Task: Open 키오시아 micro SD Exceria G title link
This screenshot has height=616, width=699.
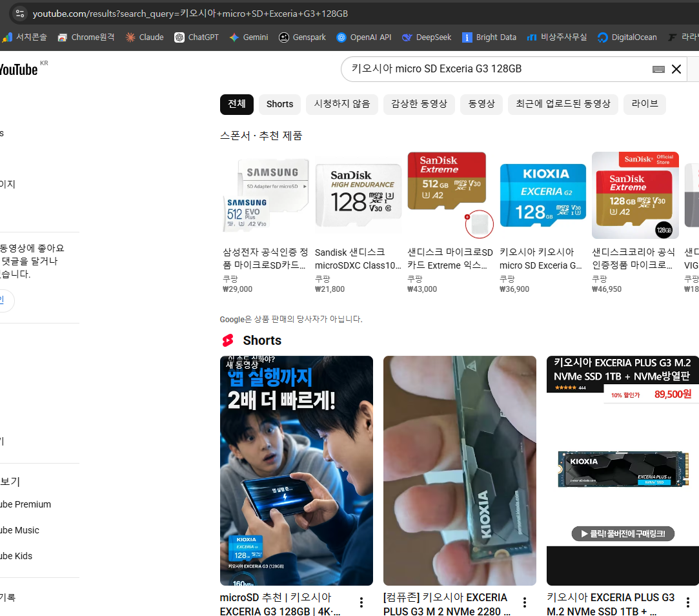Action: coord(541,259)
